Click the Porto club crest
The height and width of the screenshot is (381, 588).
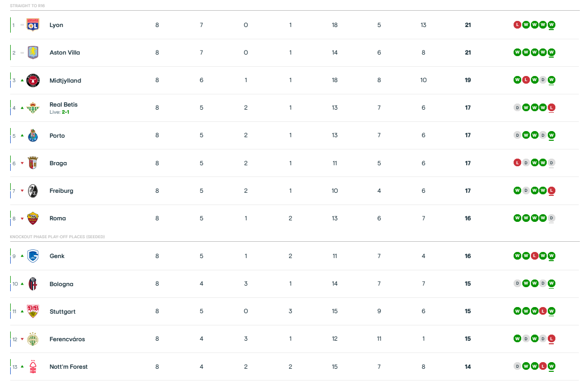click(33, 136)
